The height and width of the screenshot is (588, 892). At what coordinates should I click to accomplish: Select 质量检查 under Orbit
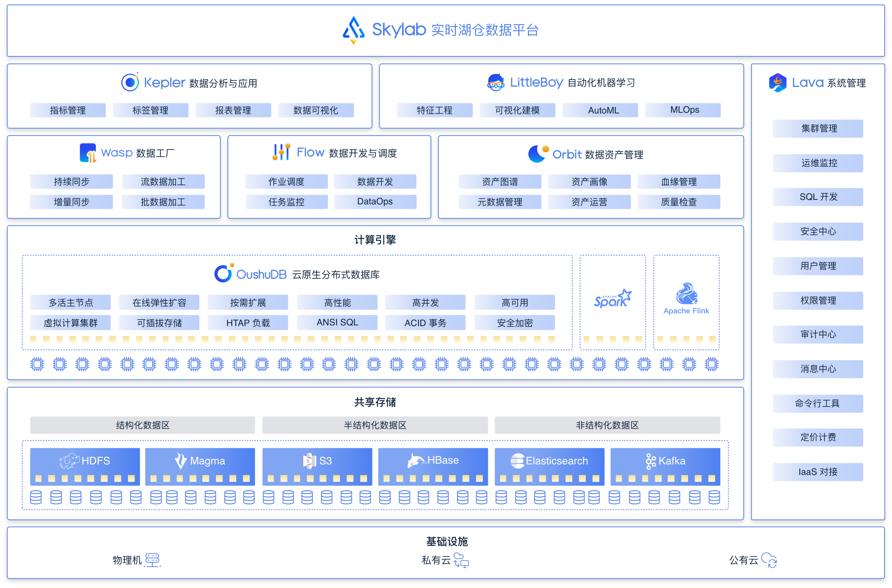pos(679,202)
